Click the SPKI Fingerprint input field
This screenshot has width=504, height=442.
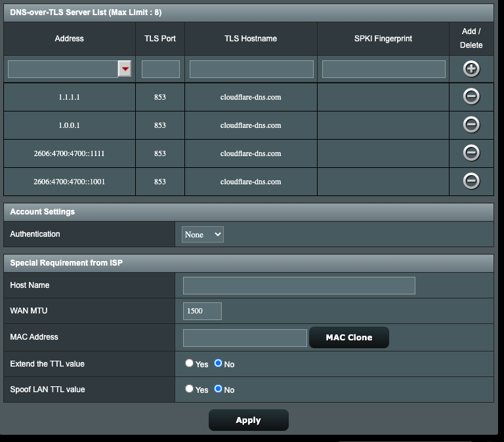tap(383, 69)
